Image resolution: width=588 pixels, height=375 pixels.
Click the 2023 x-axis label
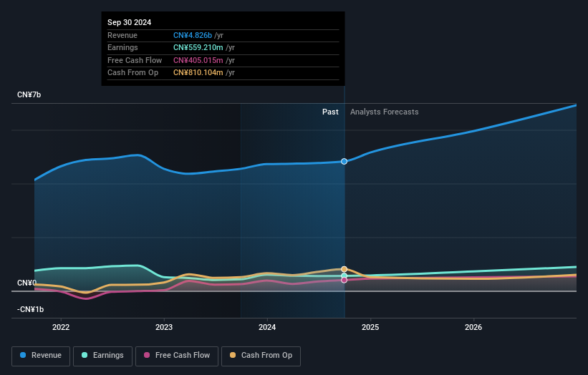[x=164, y=327]
